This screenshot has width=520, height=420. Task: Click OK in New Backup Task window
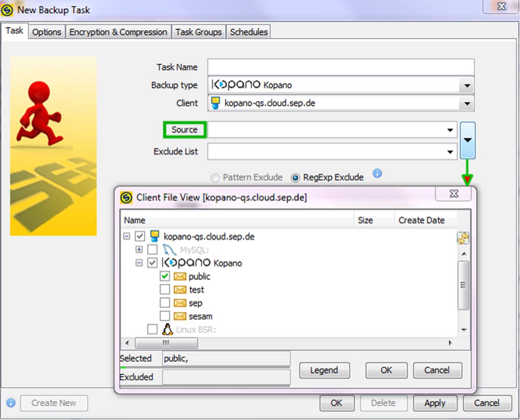click(x=337, y=403)
